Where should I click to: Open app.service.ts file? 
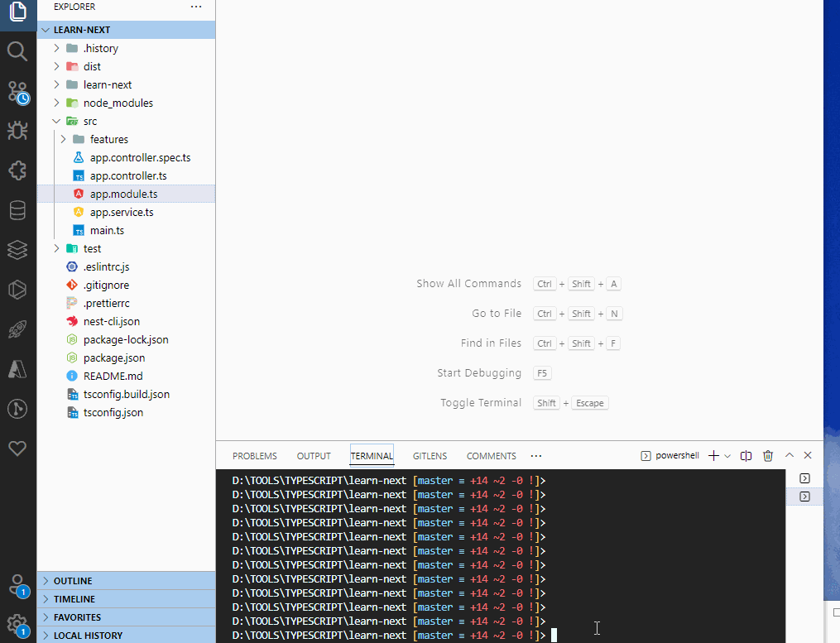click(126, 212)
